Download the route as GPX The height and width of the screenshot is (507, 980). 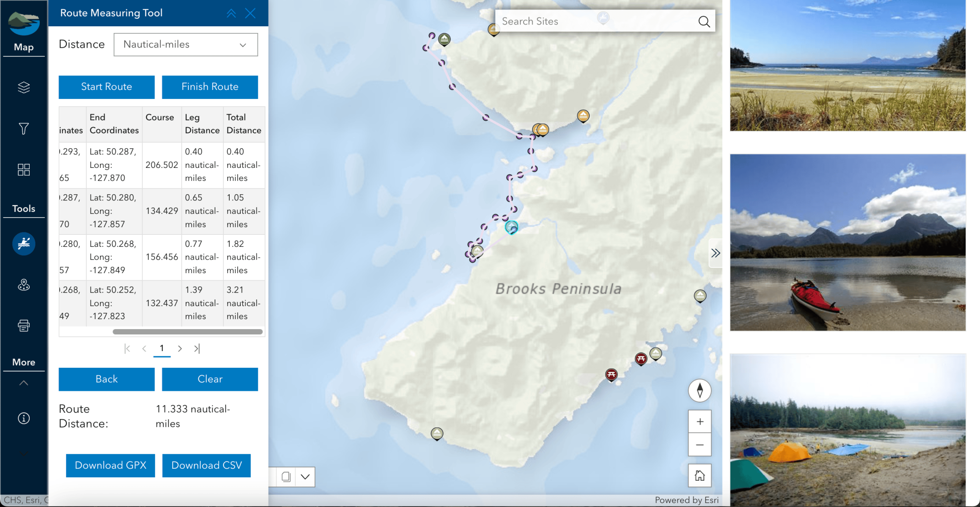pyautogui.click(x=111, y=465)
